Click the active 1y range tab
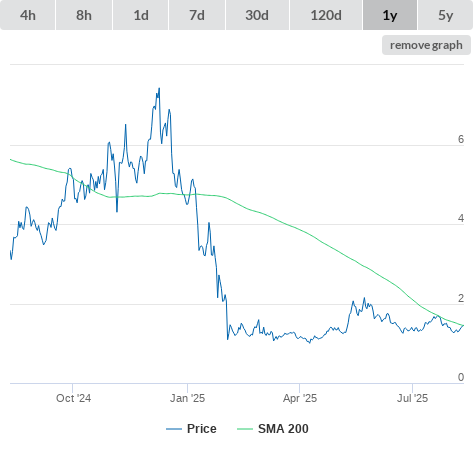Screen dimensions: 474x455 [390, 15]
